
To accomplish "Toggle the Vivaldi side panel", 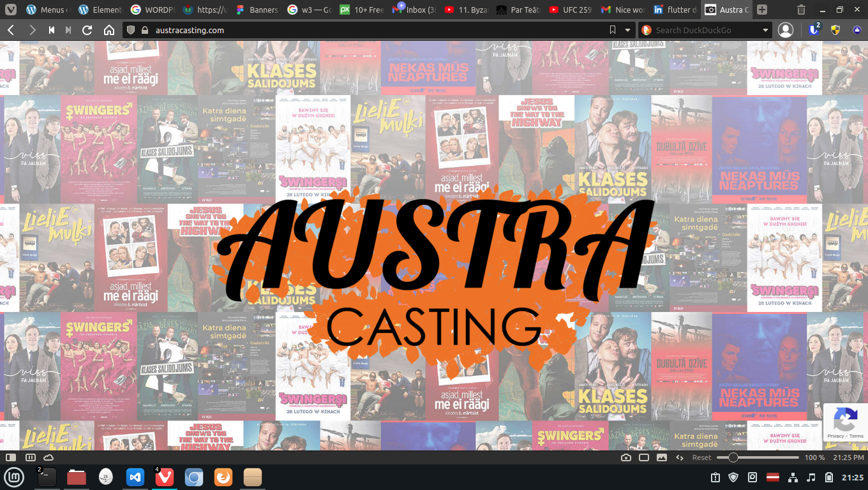I will [x=11, y=457].
